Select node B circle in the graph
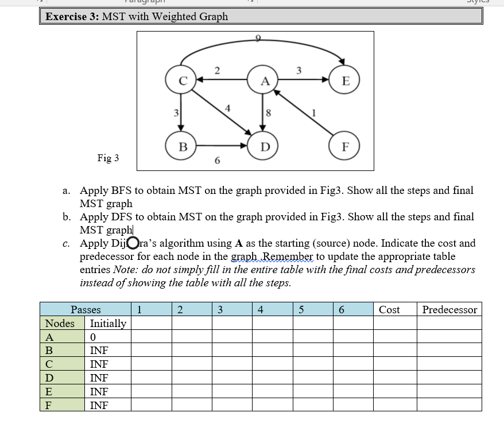Screen dimensions: 504x428 point(183,146)
